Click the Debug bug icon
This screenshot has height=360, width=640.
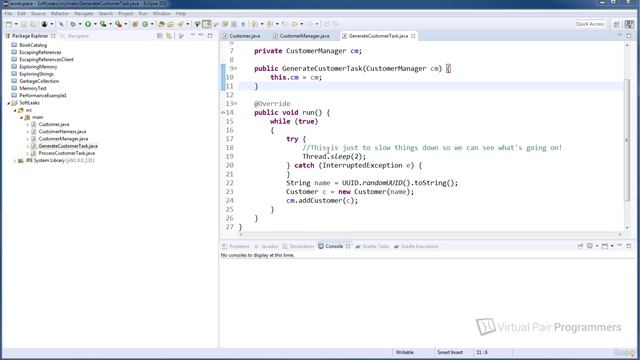click(73, 24)
